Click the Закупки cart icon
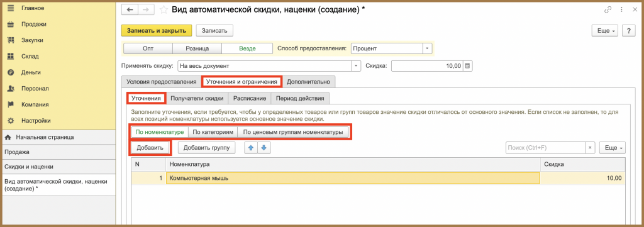The height and width of the screenshot is (227, 644). coord(11,40)
